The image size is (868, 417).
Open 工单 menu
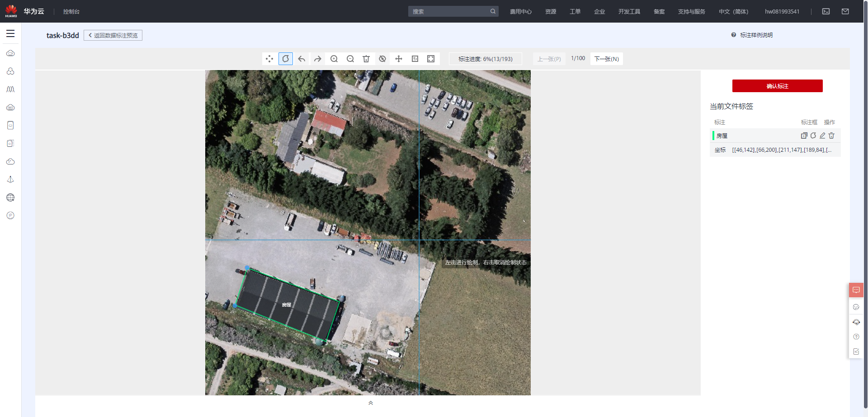pos(575,12)
